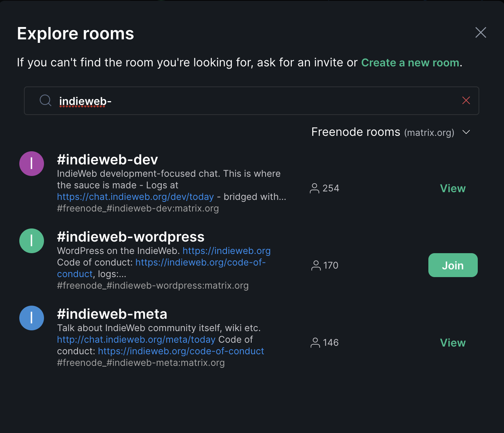Screen dimensions: 504x433
Task: Click member count icon showing 170
Action: pos(316,266)
